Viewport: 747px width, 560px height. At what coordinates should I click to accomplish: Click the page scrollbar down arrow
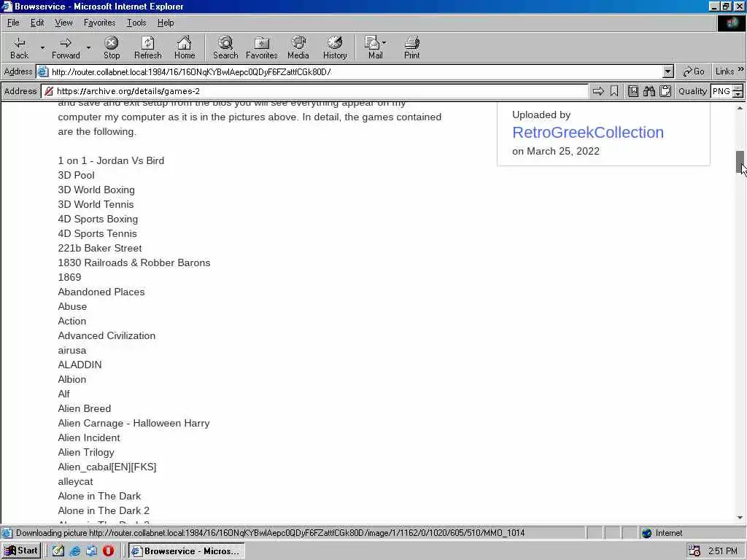coord(740,518)
